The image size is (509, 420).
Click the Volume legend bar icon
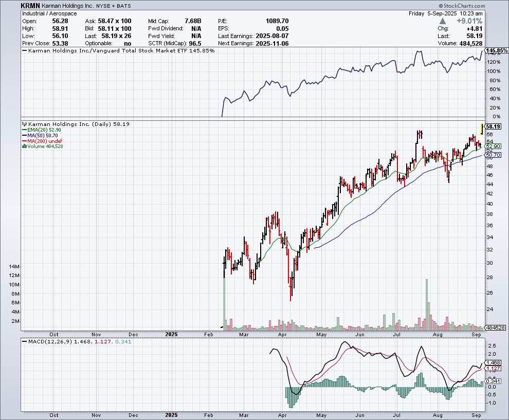24,147
